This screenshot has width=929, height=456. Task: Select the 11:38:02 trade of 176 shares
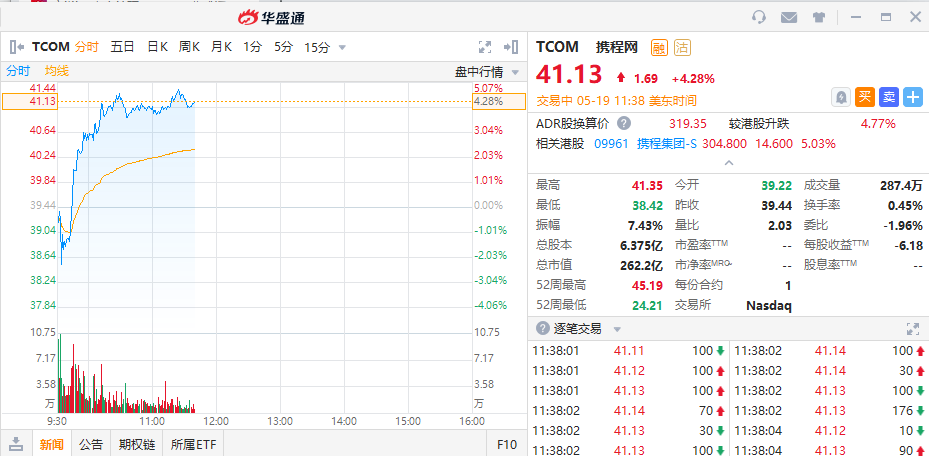coord(829,410)
